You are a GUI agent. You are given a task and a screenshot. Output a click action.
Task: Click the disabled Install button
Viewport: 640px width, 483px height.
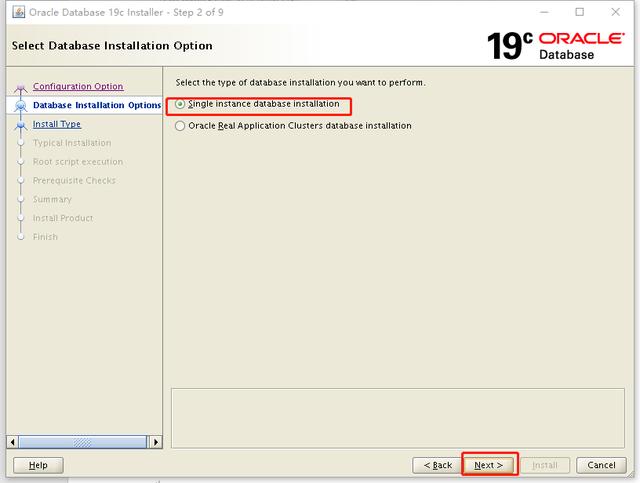545,465
